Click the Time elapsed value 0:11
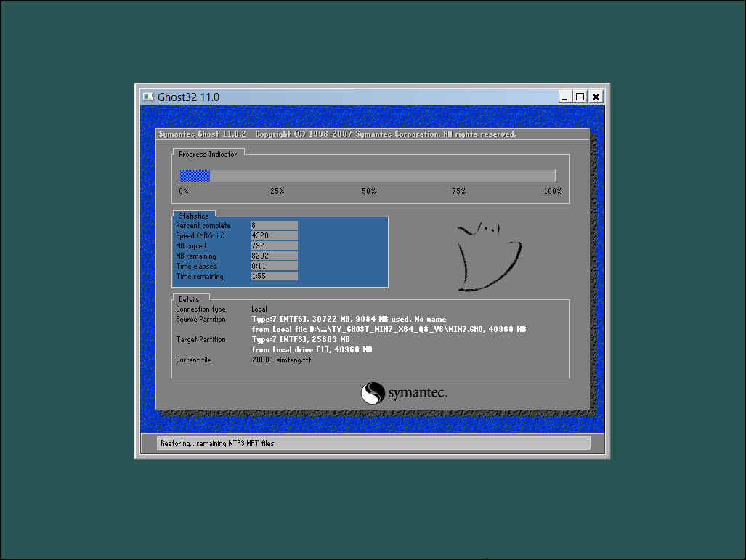 [x=274, y=266]
